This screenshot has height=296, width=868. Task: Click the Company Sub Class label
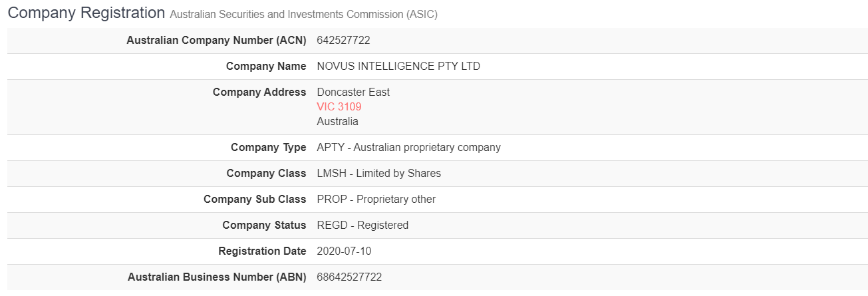click(255, 199)
